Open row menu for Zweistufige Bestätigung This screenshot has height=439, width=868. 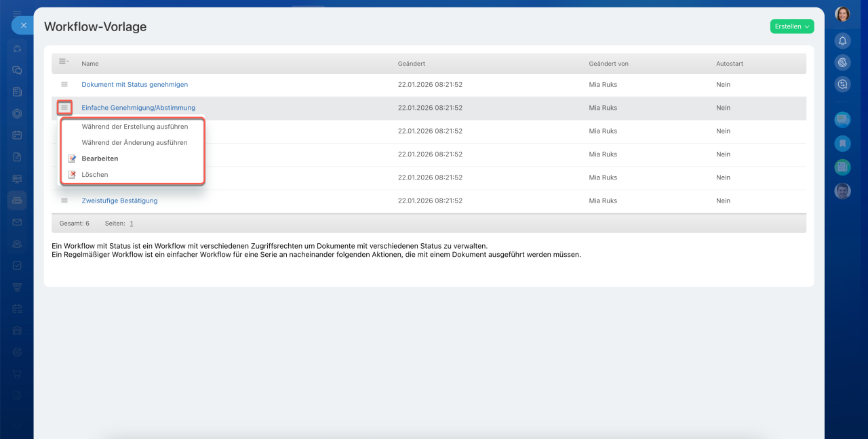[x=64, y=201]
